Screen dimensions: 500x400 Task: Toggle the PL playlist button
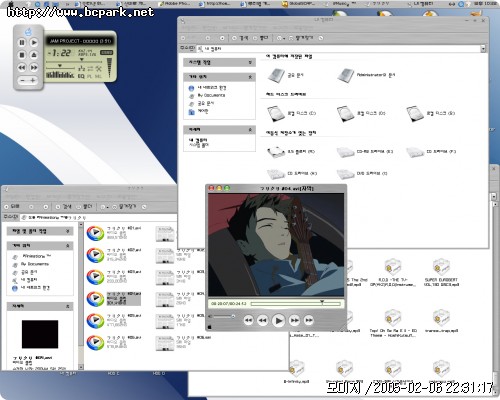coord(89,76)
